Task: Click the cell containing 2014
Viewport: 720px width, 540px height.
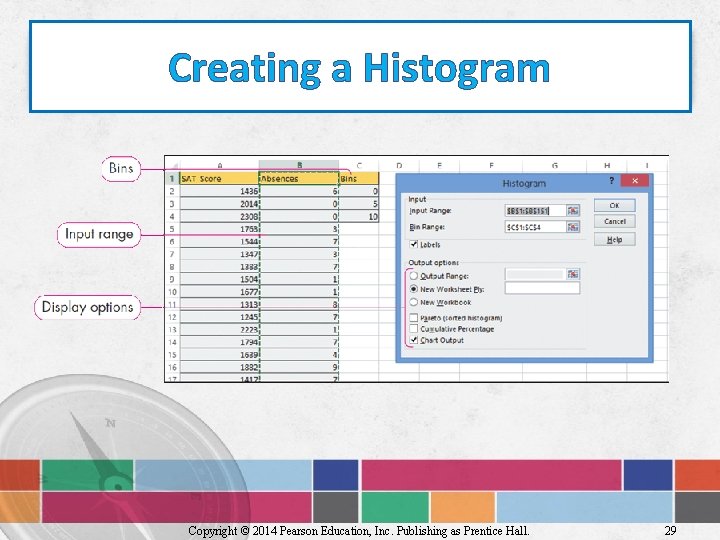Action: (219, 204)
